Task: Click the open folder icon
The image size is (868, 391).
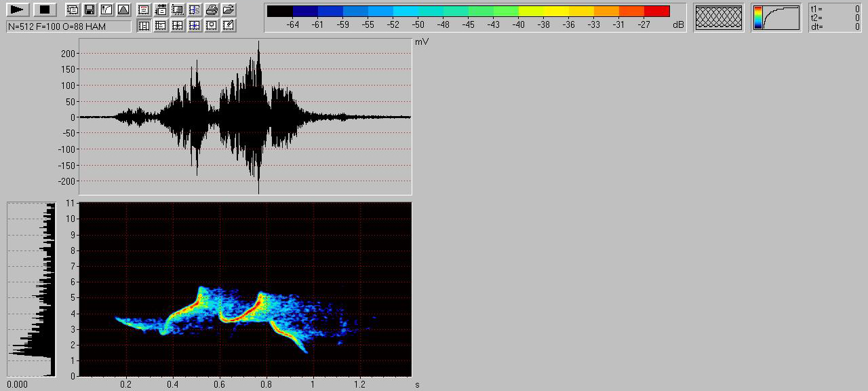Action: pos(229,10)
